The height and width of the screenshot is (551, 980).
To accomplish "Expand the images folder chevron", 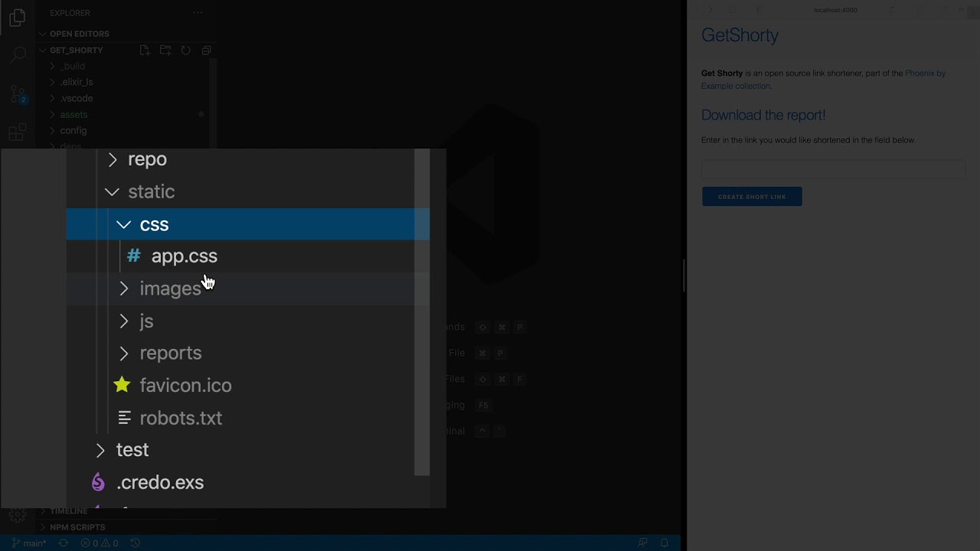I will 124,289.
